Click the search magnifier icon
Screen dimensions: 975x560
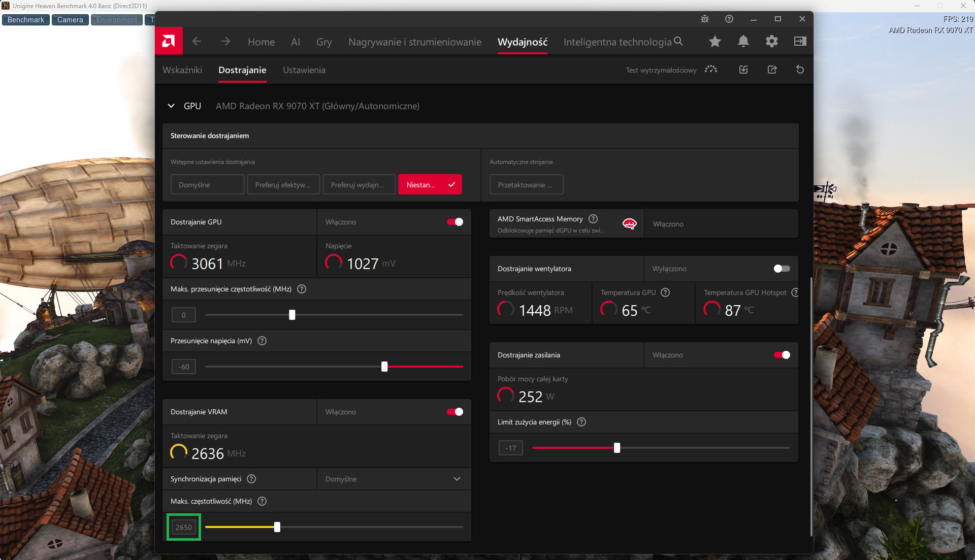point(678,42)
